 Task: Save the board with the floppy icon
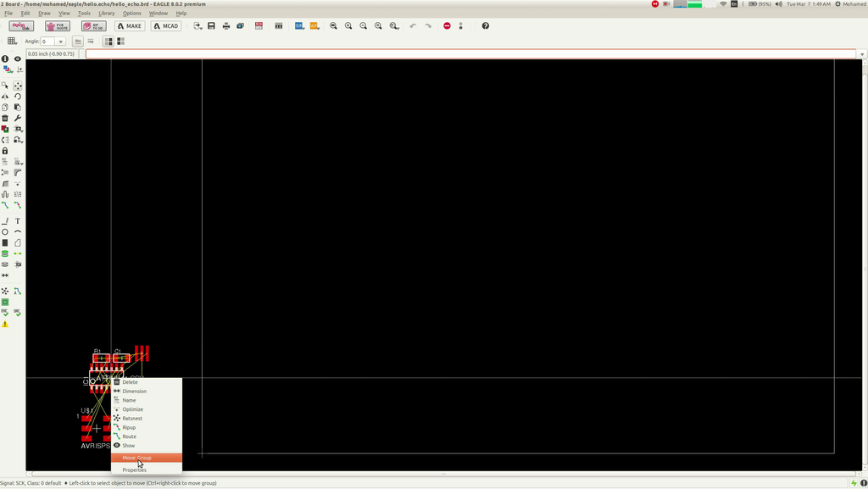tap(211, 26)
